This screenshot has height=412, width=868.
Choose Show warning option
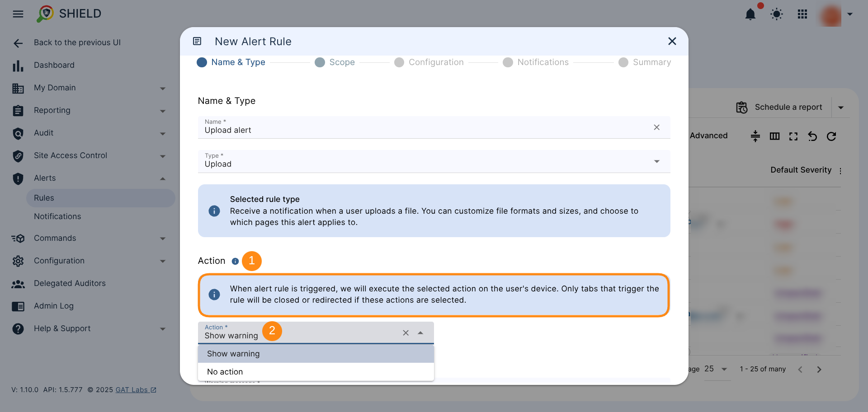(x=316, y=354)
